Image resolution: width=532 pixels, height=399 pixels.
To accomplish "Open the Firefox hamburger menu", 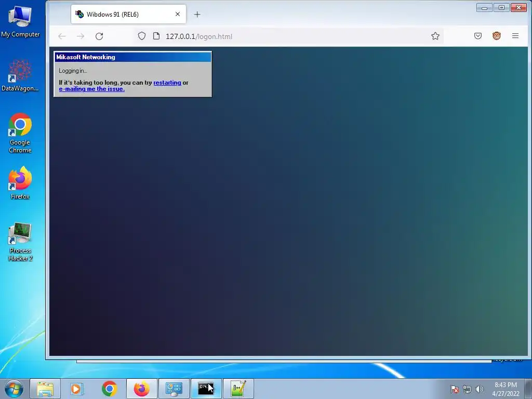I will [515, 36].
